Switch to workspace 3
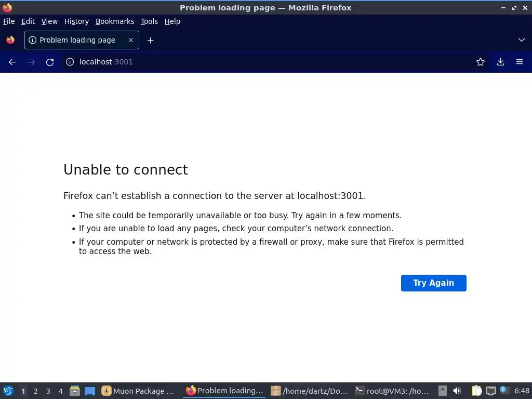The width and height of the screenshot is (532, 399). [x=48, y=391]
